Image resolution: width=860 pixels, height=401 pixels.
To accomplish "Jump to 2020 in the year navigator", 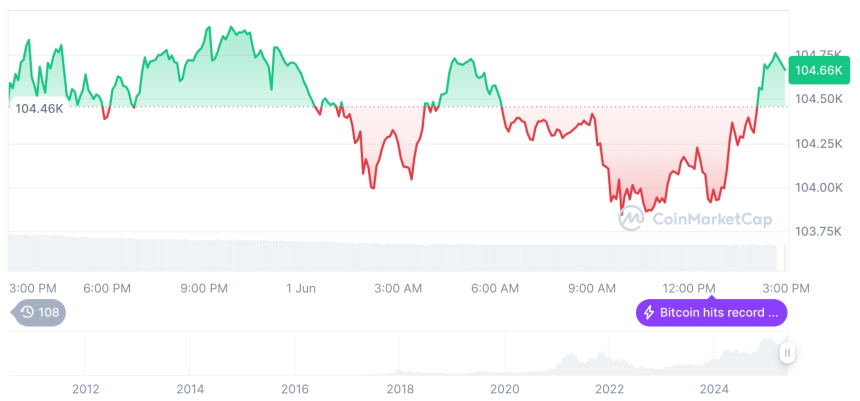I will (x=505, y=388).
